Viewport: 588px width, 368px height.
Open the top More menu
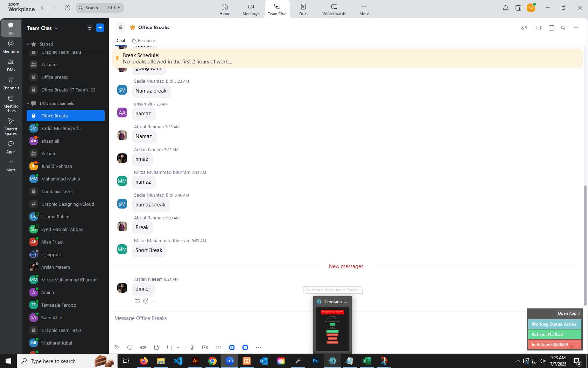pos(364,9)
